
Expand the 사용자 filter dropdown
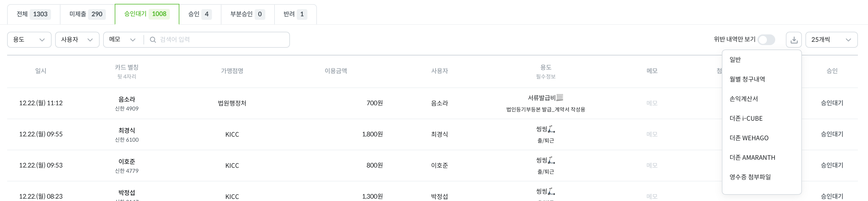(77, 40)
